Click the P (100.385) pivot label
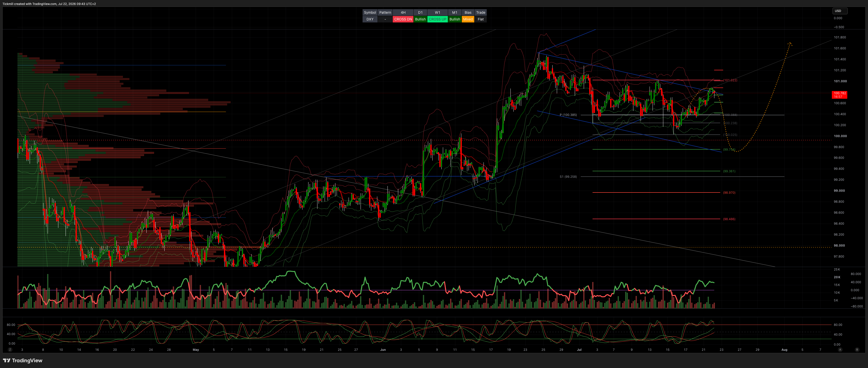868x368 pixels. [568, 115]
